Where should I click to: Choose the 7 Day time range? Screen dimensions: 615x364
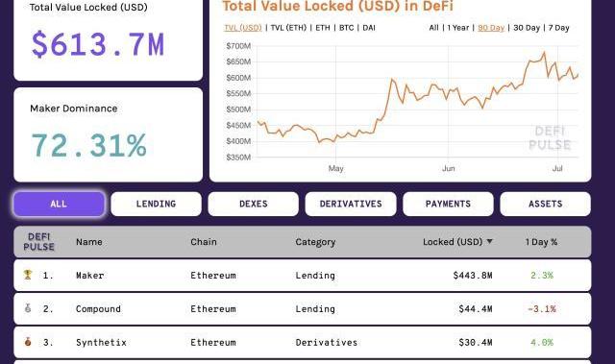coord(558,28)
